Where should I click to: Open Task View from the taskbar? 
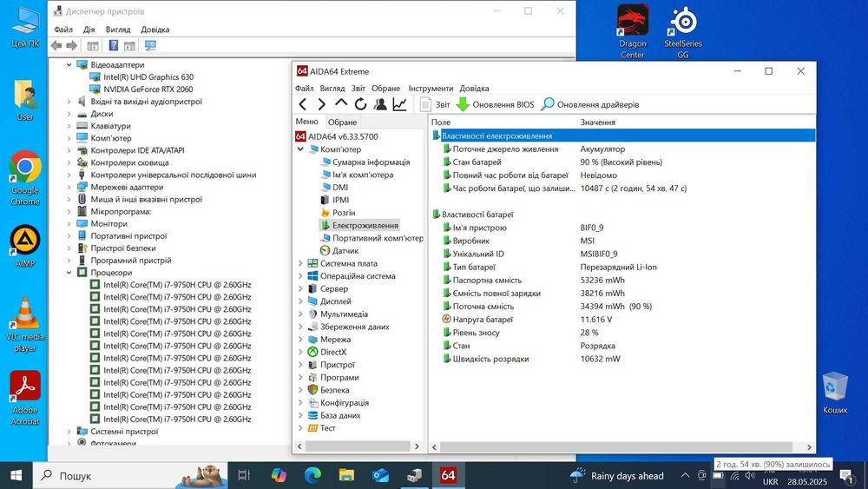244,475
